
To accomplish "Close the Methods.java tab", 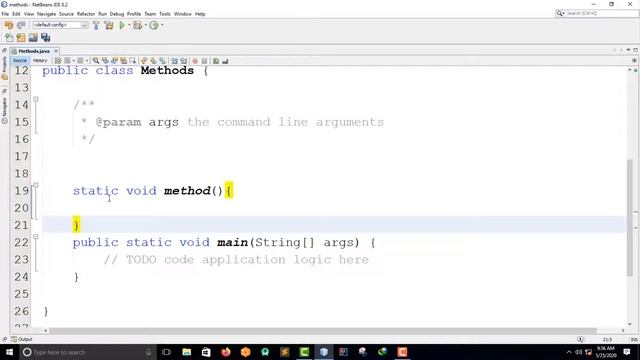I will [56, 51].
